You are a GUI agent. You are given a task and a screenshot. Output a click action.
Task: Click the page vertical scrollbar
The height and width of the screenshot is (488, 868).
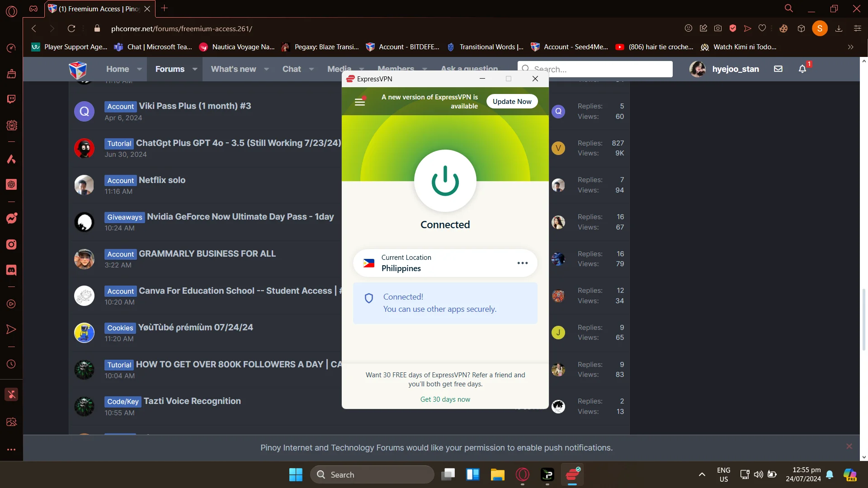click(863, 319)
